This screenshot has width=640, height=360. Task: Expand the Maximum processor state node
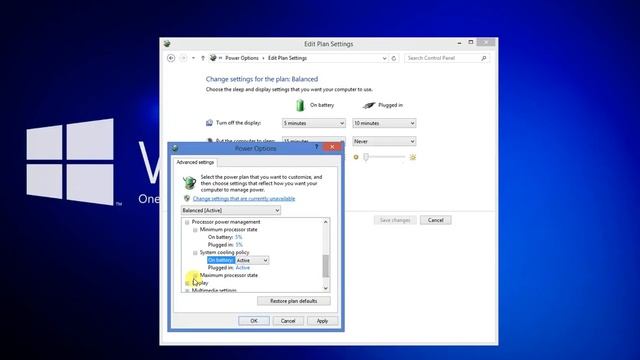point(195,276)
